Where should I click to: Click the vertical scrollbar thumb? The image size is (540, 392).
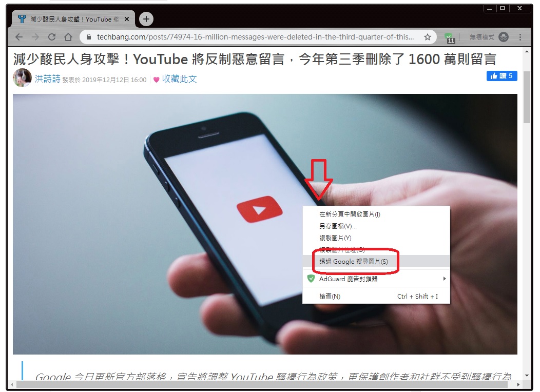click(527, 97)
